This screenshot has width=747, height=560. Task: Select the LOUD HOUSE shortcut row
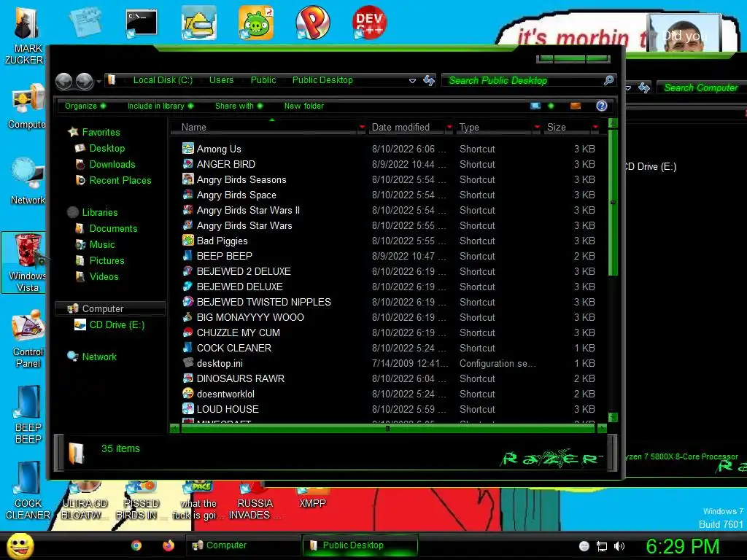(x=388, y=409)
